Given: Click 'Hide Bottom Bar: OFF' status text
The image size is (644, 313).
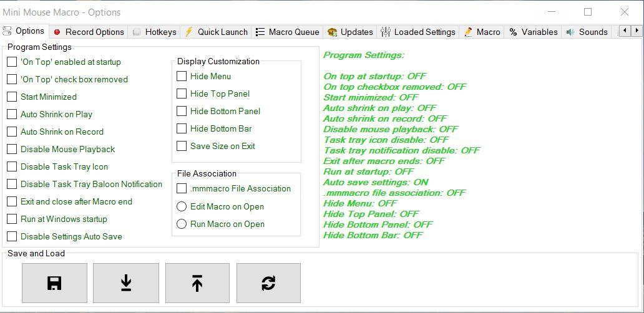Looking at the screenshot, I should (x=373, y=235).
